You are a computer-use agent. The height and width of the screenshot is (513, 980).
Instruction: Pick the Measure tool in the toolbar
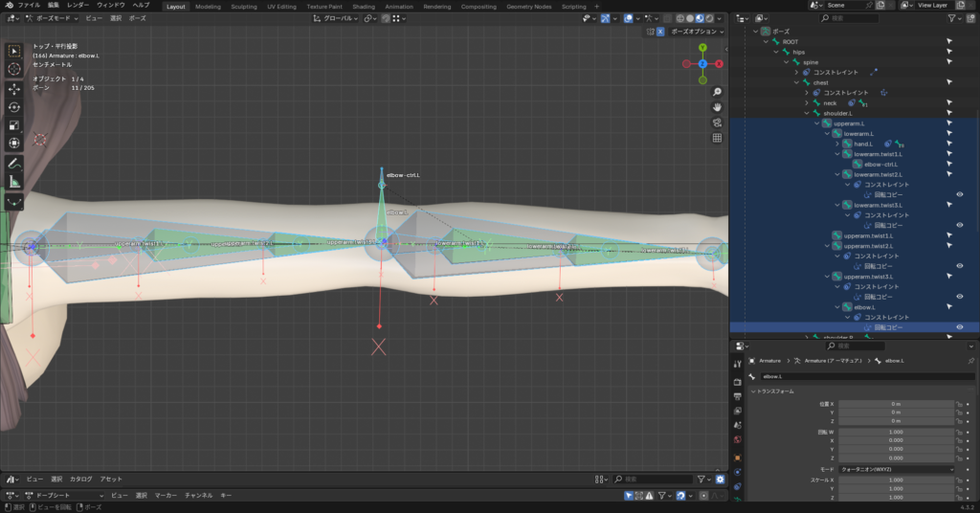[x=14, y=181]
